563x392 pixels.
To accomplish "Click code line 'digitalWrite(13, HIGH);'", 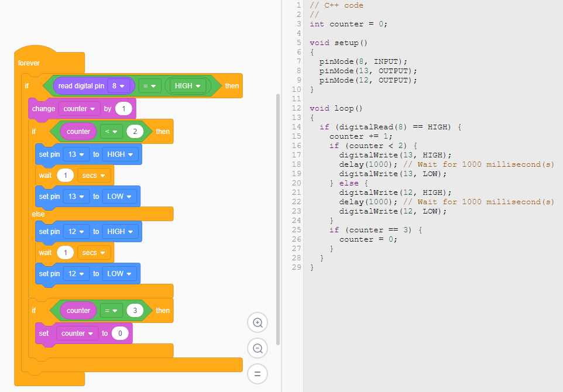I will coord(395,155).
